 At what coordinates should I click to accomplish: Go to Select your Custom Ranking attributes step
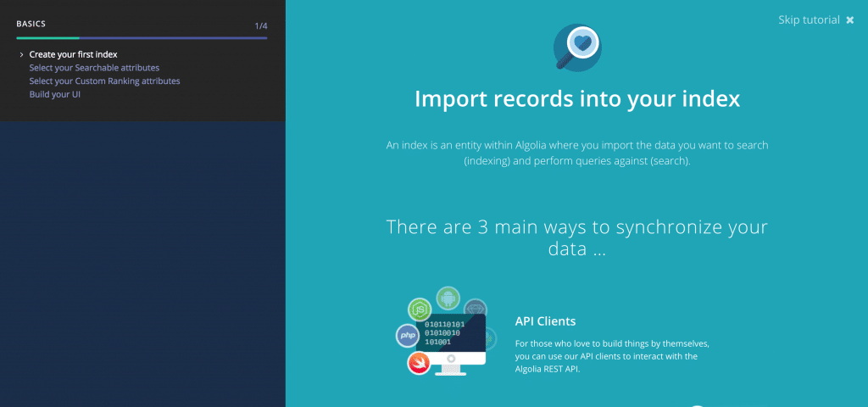104,81
